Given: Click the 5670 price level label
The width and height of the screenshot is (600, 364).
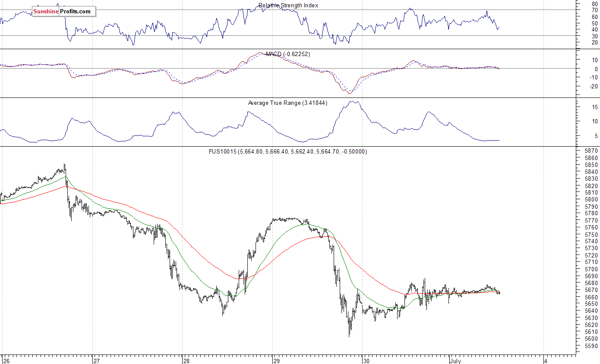Looking at the screenshot, I should pos(591,290).
